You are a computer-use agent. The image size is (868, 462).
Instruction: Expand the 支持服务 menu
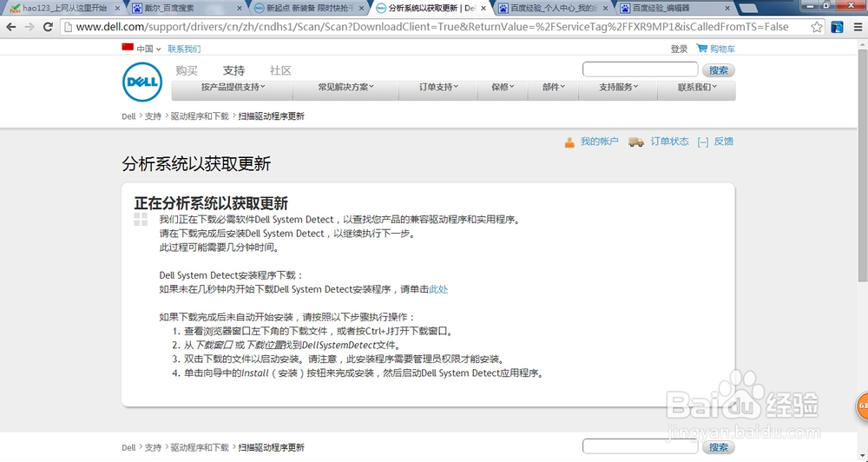[618, 87]
